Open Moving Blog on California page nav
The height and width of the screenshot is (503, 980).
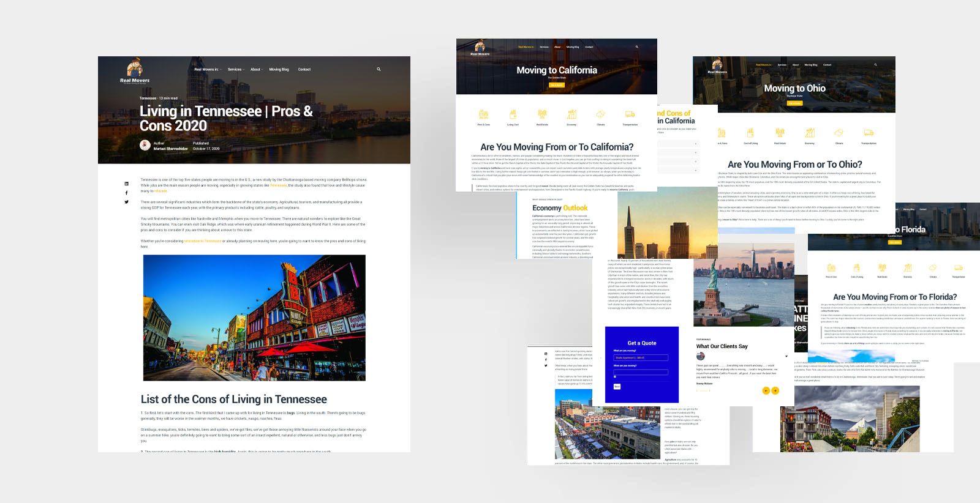coord(573,47)
